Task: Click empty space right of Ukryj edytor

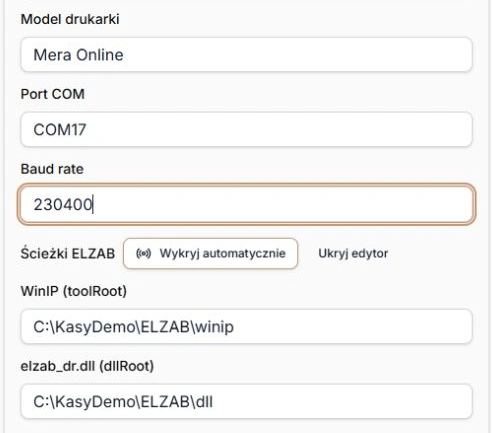Action: (433, 254)
